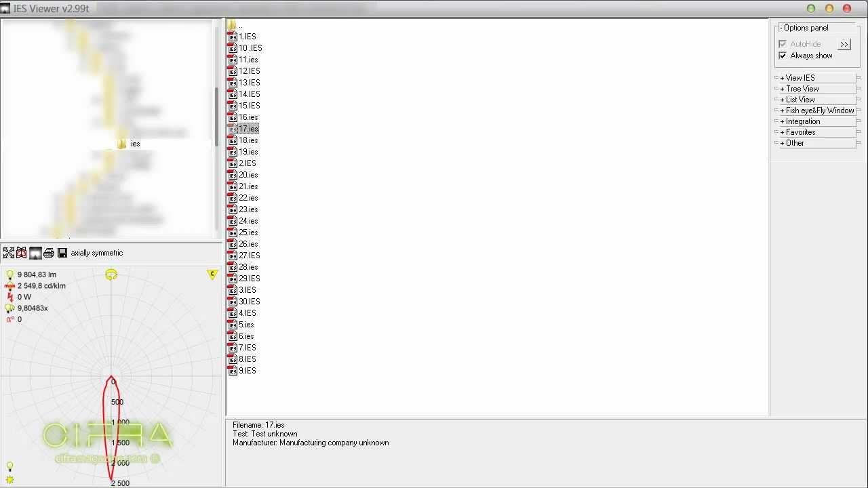
Task: Click the 'axially symmetric' label
Action: [x=97, y=253]
